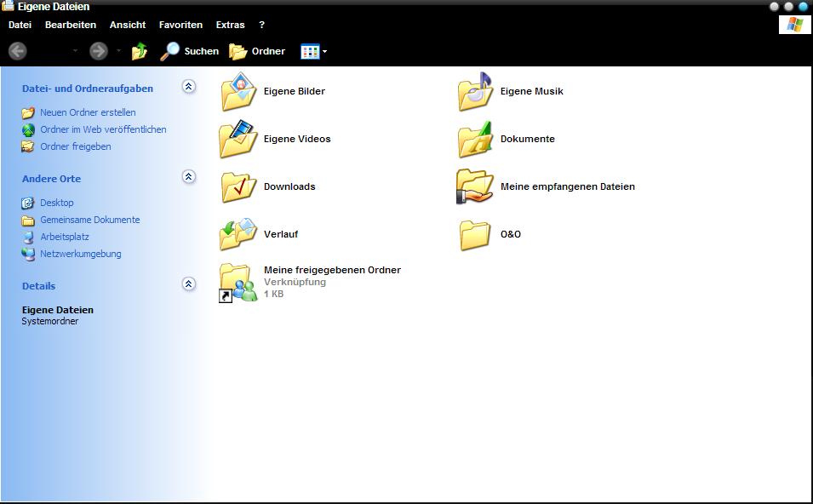Viewport: 813px width, 504px height.
Task: Toggle the Ordner folder pane button
Action: [257, 51]
